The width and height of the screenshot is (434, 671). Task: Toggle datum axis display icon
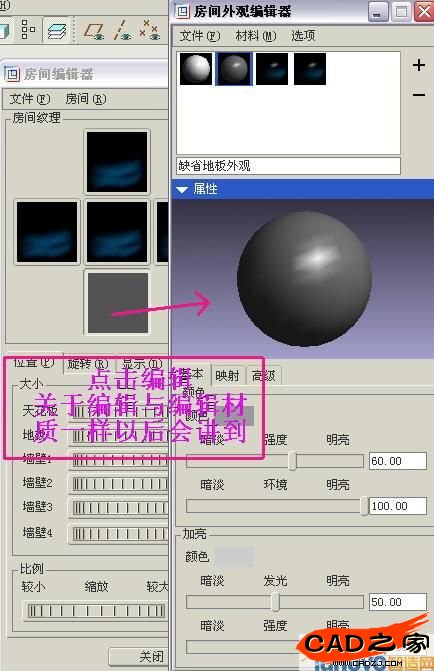point(122,31)
